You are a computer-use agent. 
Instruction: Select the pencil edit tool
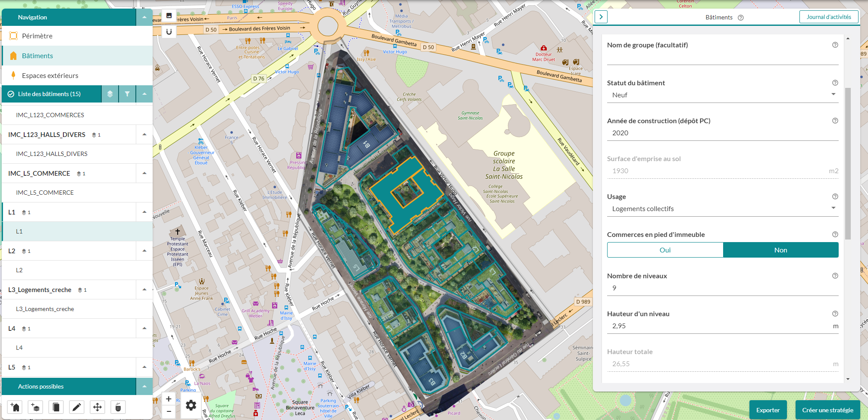tap(77, 407)
